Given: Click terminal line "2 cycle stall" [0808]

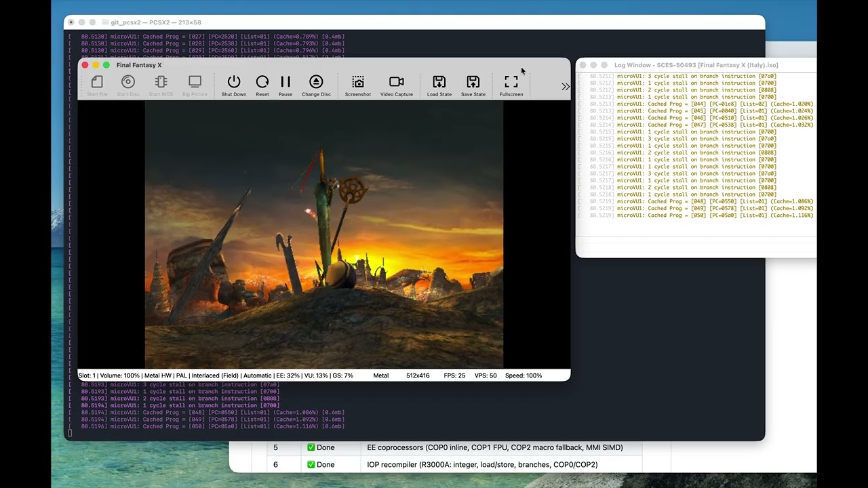Looking at the screenshot, I should [x=174, y=399].
